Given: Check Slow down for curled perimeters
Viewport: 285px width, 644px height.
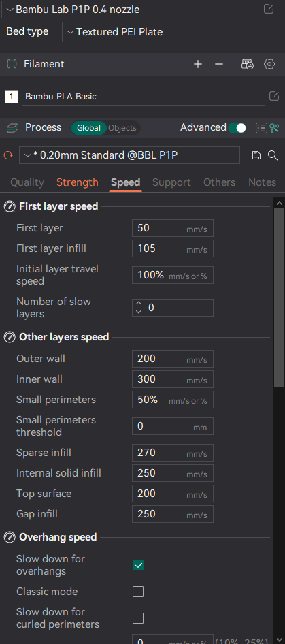Looking at the screenshot, I should (x=138, y=617).
